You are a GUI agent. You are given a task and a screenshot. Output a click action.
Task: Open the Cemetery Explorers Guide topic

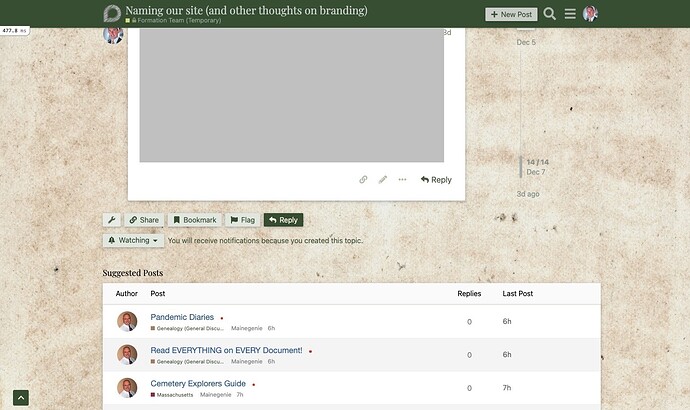[x=198, y=384]
